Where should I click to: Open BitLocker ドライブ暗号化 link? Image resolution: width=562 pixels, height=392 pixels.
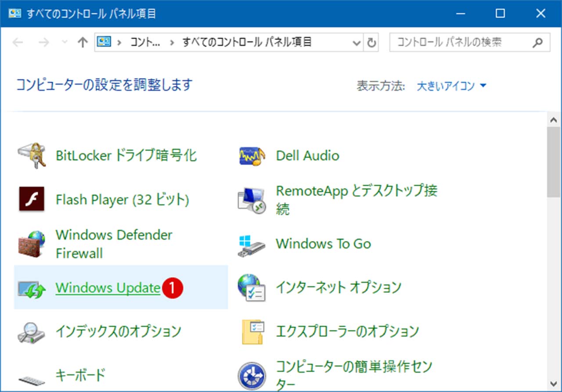pyautogui.click(x=126, y=156)
